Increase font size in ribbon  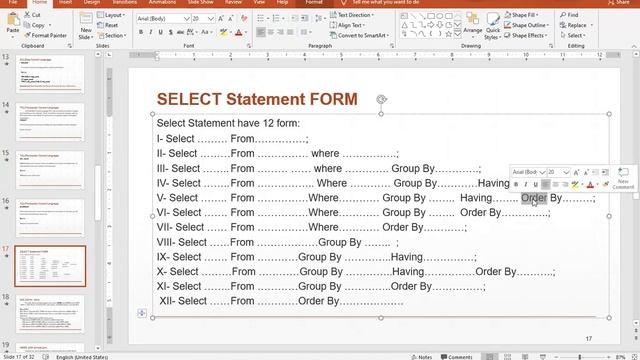coord(221,19)
